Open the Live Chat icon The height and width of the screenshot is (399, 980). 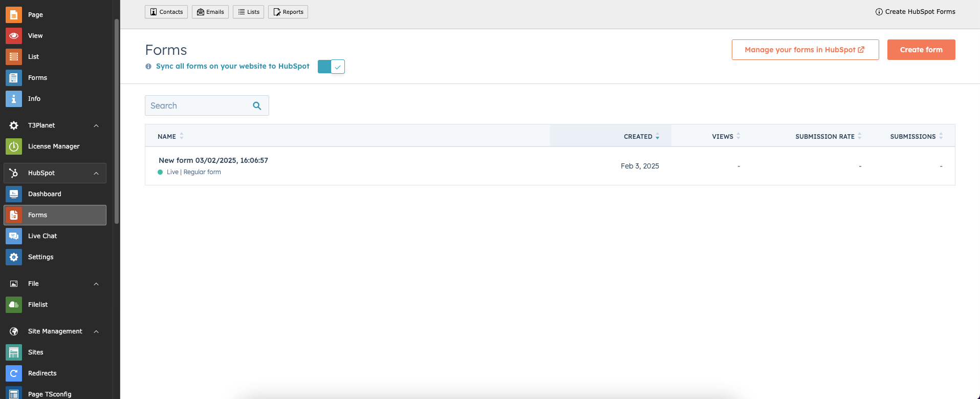pos(14,236)
